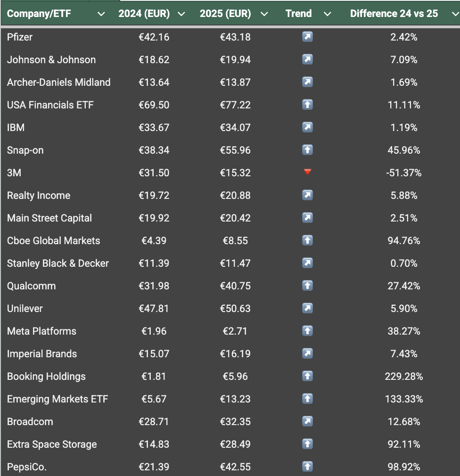Select the €47.81 Unilever value
Screen dimensions: 460x476
coord(154,308)
